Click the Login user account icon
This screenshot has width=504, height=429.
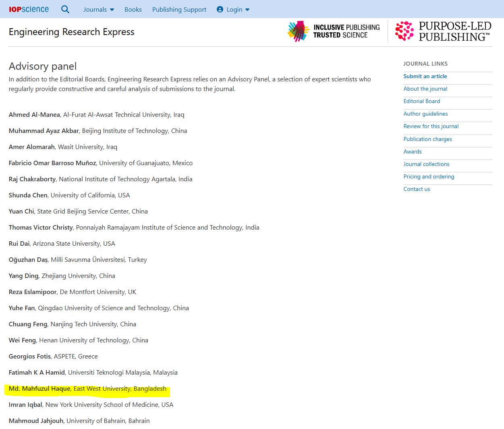(x=220, y=9)
